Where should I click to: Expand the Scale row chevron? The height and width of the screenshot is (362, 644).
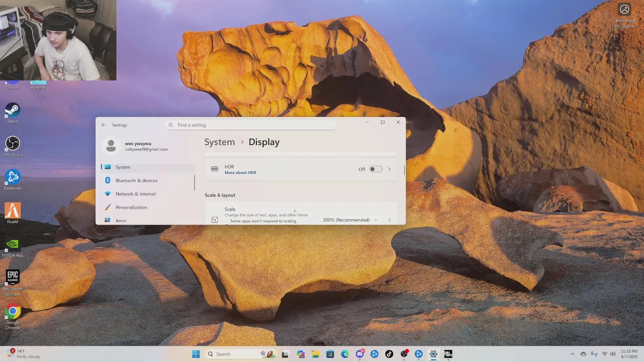coord(389,220)
